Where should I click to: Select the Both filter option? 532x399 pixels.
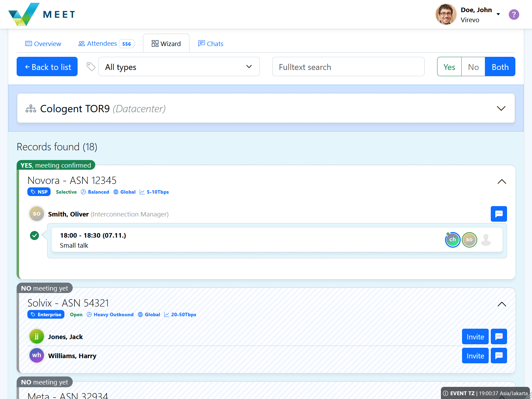tap(500, 66)
